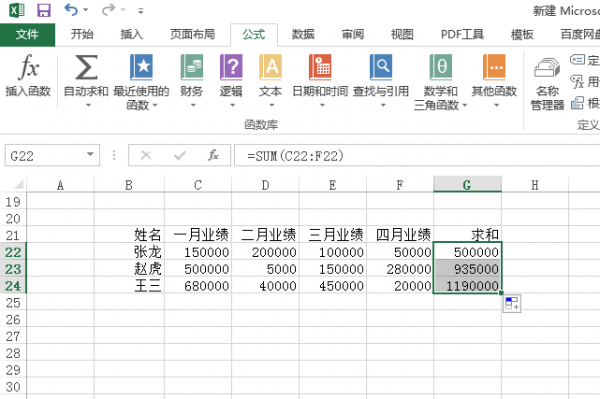This screenshot has width=600, height=399.
Task: Click the Redo arrow in Quick Access
Action: (x=108, y=9)
